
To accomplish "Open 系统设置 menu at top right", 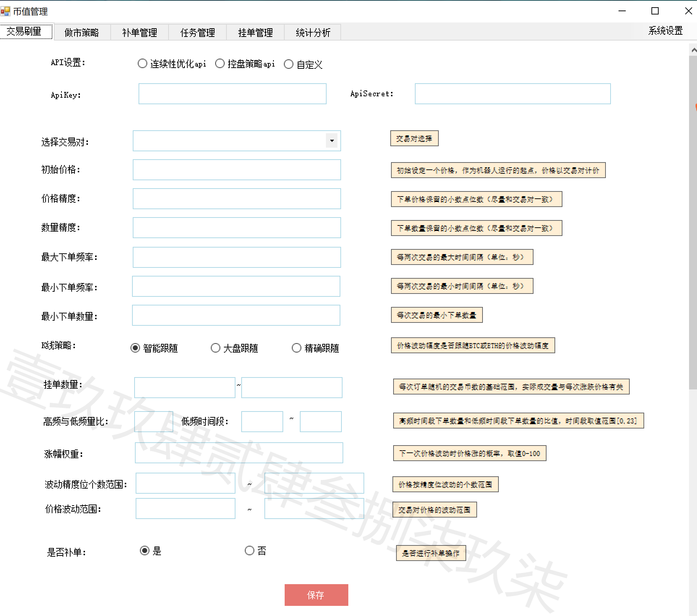I will pos(665,31).
